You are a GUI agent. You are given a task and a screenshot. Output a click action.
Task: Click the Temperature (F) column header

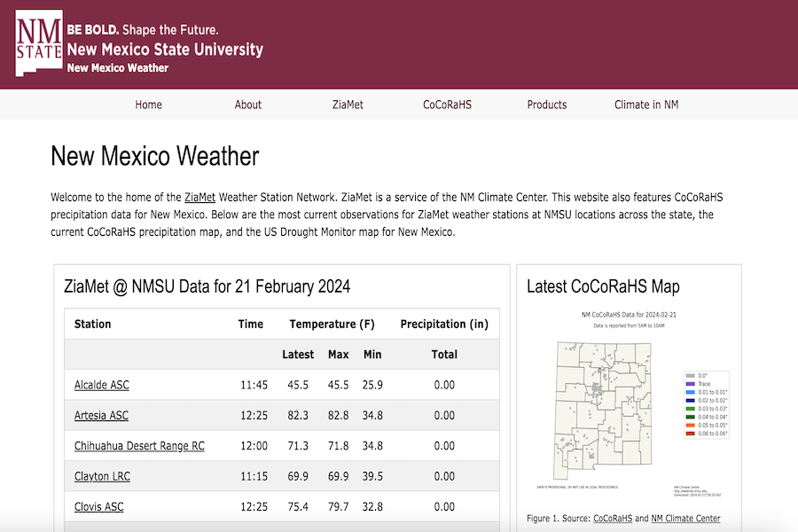(332, 325)
